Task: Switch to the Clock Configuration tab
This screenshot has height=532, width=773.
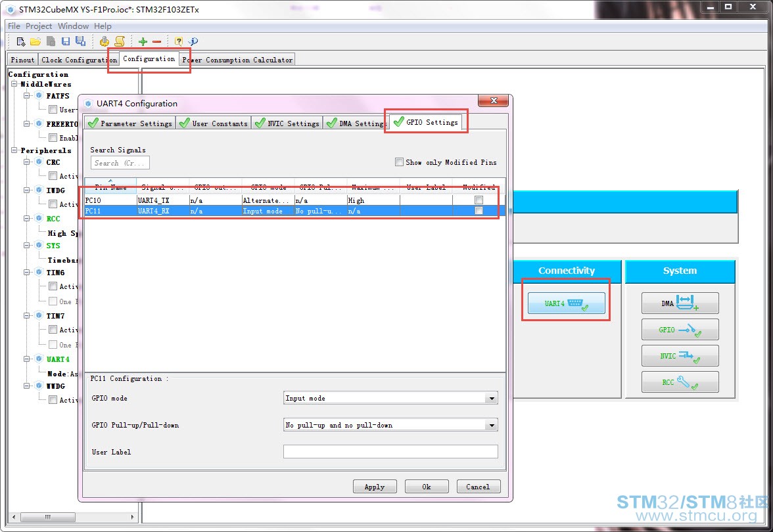Action: tap(79, 60)
